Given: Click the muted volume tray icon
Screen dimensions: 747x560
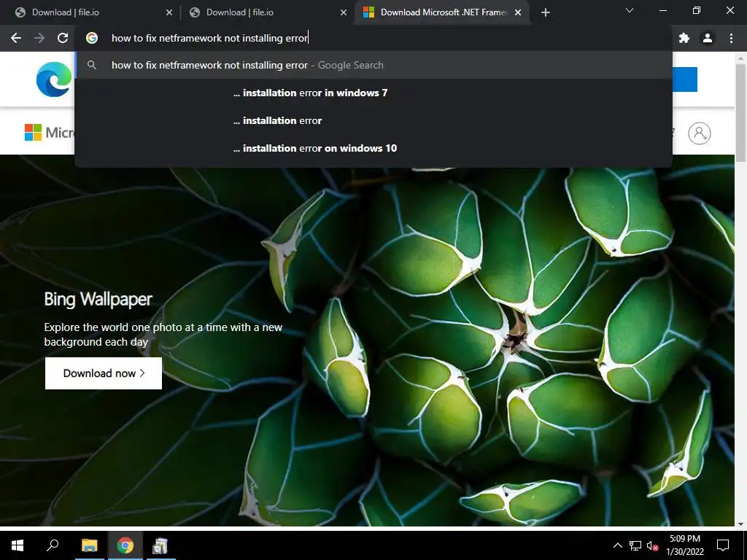Looking at the screenshot, I should pyautogui.click(x=652, y=545).
